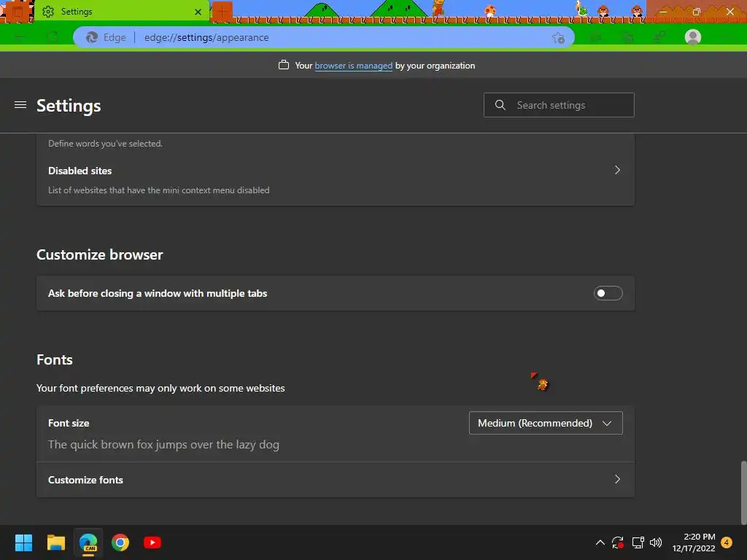Open the volume speaker control
Viewport: 747px width, 560px height.
coord(656,542)
